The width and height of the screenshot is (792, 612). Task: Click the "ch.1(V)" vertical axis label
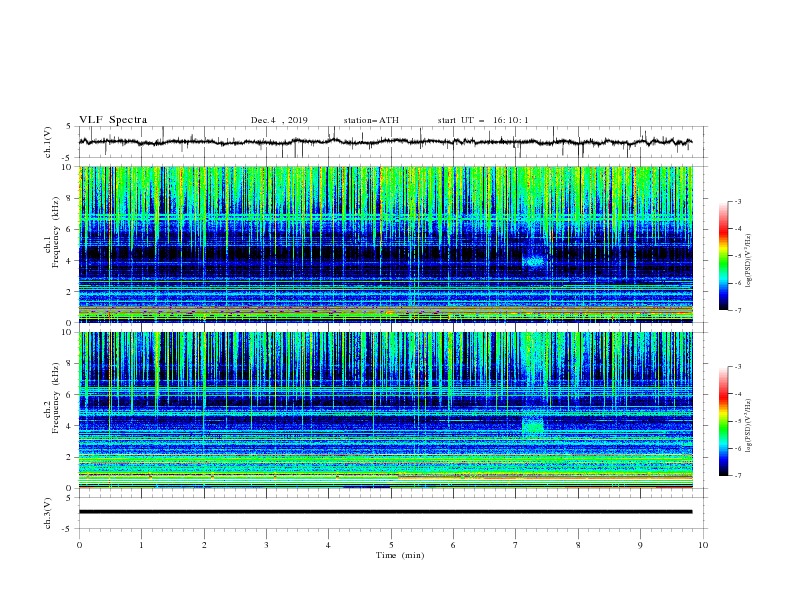tap(48, 142)
